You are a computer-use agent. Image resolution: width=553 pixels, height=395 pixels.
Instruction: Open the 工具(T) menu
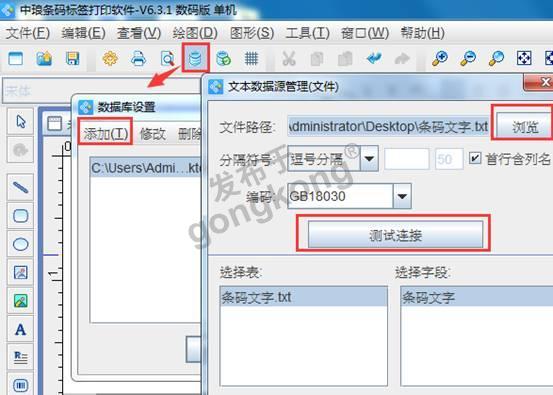click(307, 34)
